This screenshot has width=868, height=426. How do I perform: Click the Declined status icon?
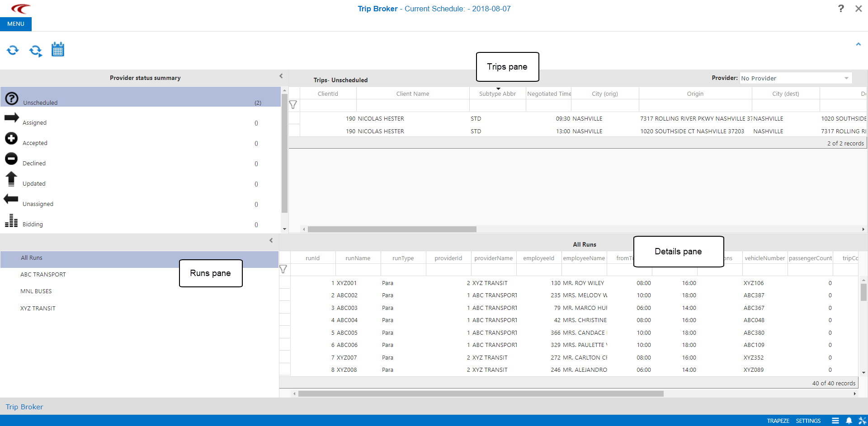coord(11,159)
